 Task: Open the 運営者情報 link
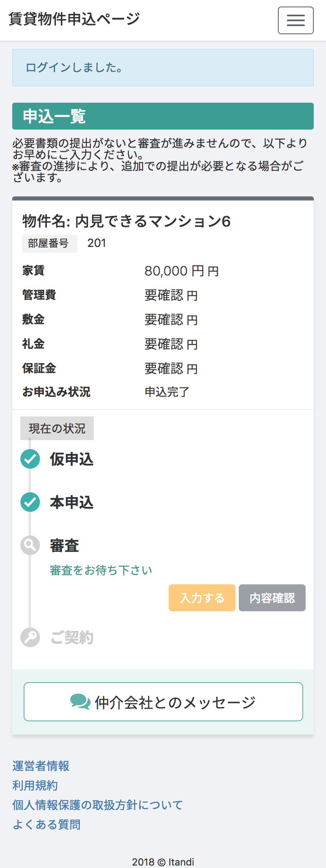(x=41, y=766)
